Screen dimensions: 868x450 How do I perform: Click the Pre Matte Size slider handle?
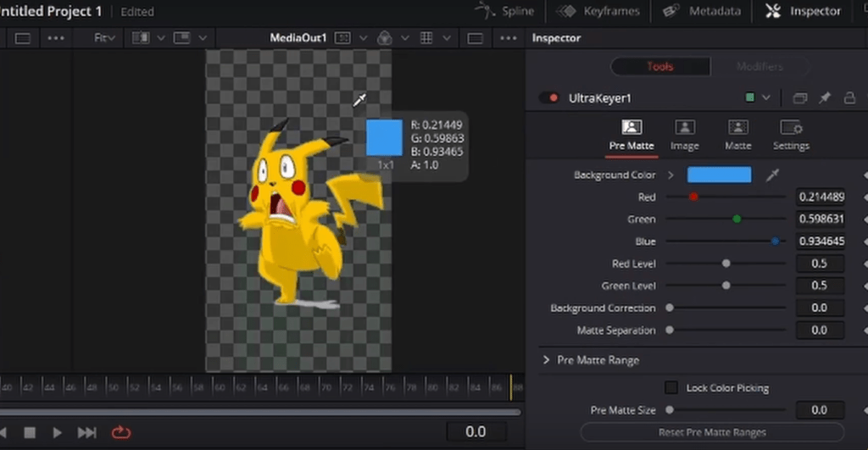pyautogui.click(x=670, y=410)
